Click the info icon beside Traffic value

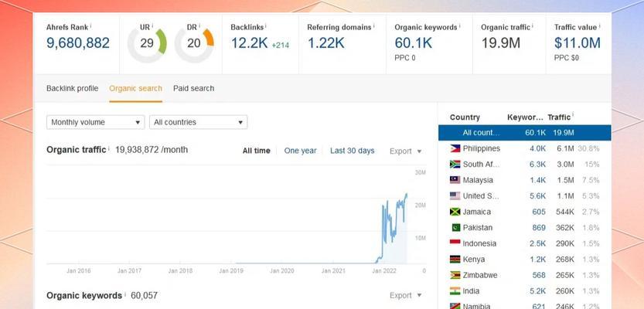[x=600, y=25]
